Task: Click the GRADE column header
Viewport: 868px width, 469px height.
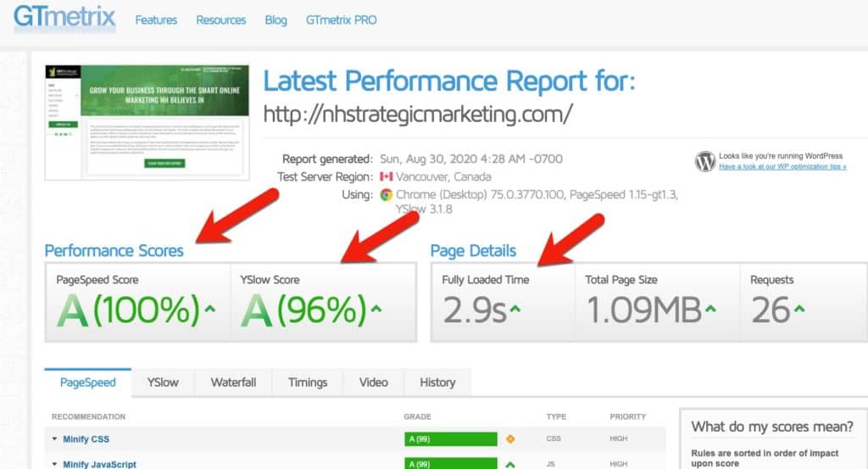Action: (x=417, y=416)
